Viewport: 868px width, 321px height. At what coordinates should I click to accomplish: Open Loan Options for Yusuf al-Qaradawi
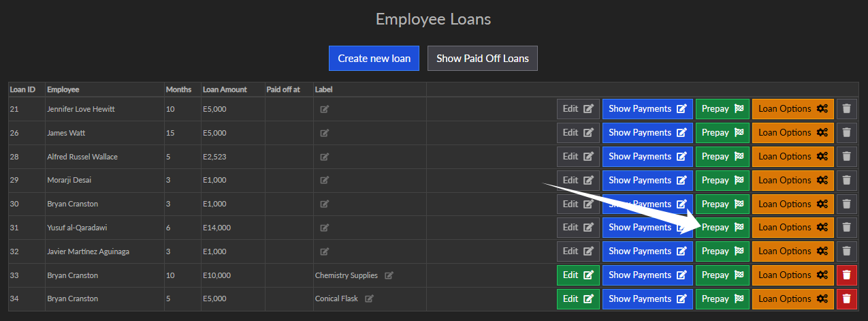[793, 228]
